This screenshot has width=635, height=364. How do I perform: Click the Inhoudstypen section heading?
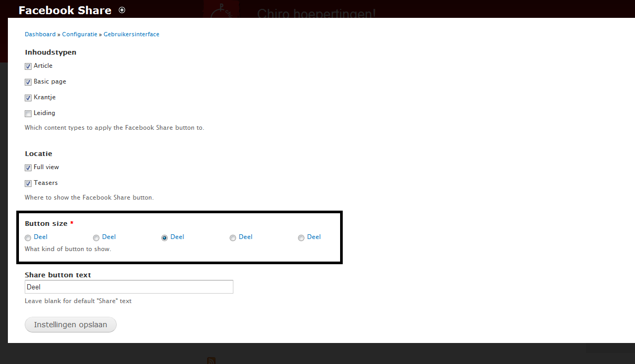tap(50, 53)
